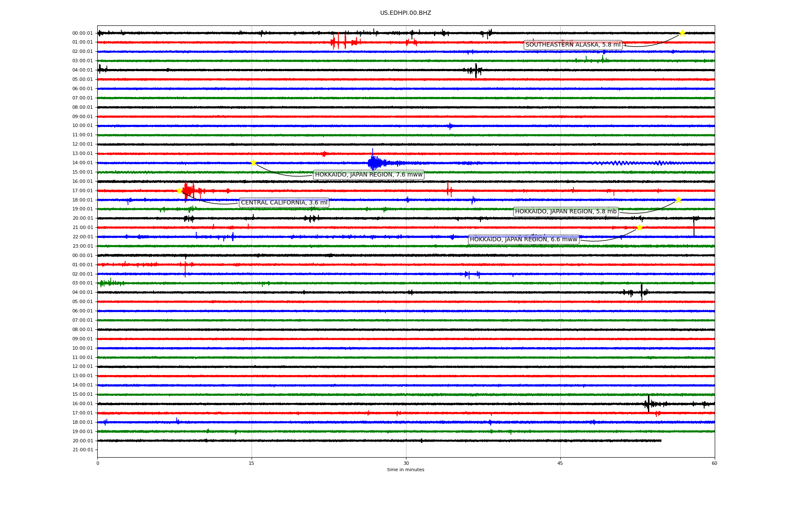Click the yellow star for Southeastern Alaska event
Screen dimensions: 812x508
(682, 33)
